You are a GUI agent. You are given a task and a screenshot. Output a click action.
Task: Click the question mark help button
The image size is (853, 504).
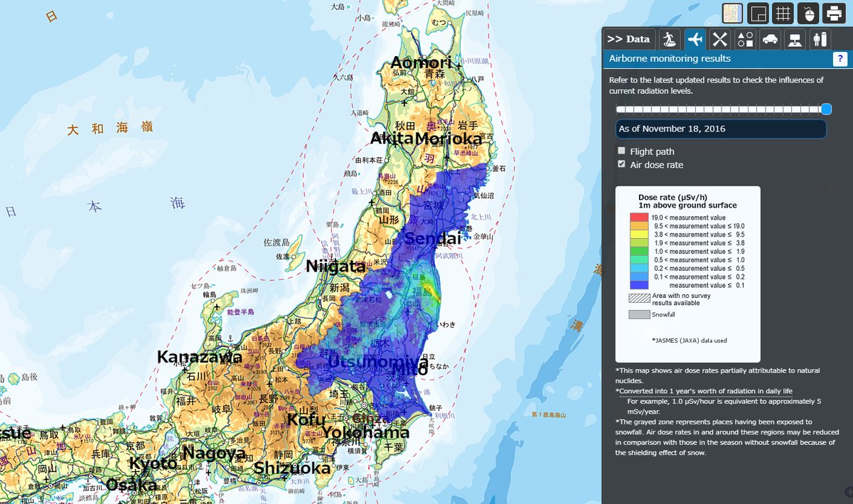839,59
